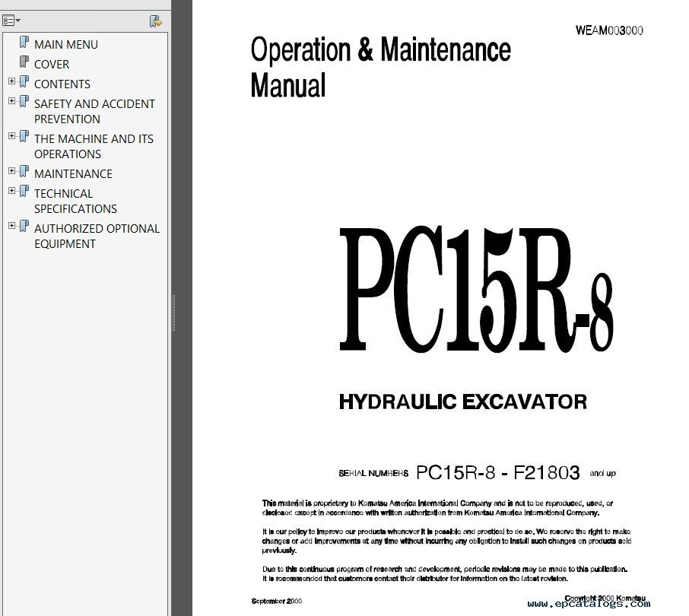Click the September 2000 date text
Image resolution: width=689 pixels, height=616 pixels.
pyautogui.click(x=276, y=601)
